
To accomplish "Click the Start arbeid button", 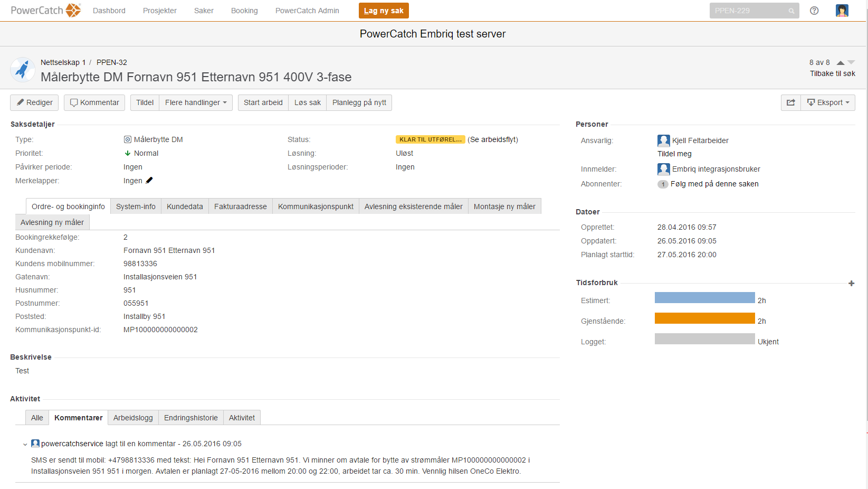I will click(x=263, y=102).
